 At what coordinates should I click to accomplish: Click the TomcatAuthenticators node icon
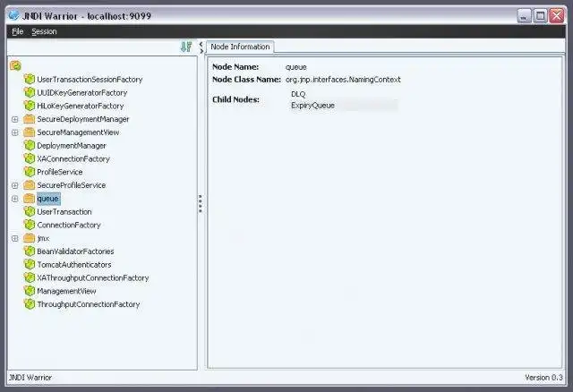(x=30, y=264)
